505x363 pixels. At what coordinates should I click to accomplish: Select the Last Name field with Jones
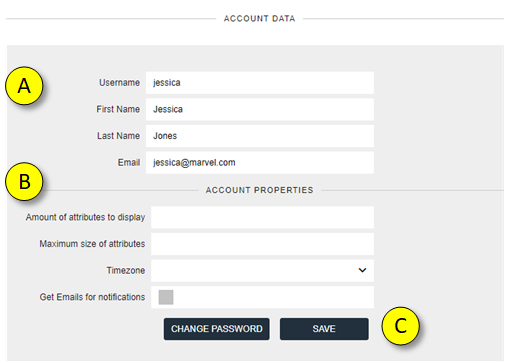pyautogui.click(x=260, y=136)
